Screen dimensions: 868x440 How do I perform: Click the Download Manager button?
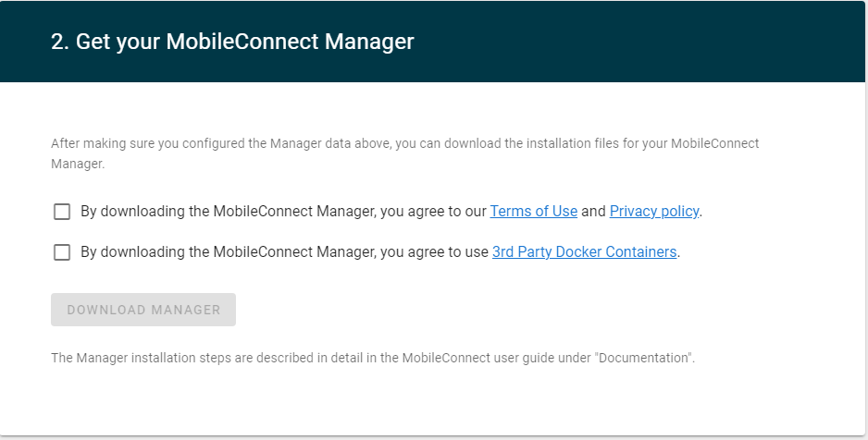pos(143,310)
